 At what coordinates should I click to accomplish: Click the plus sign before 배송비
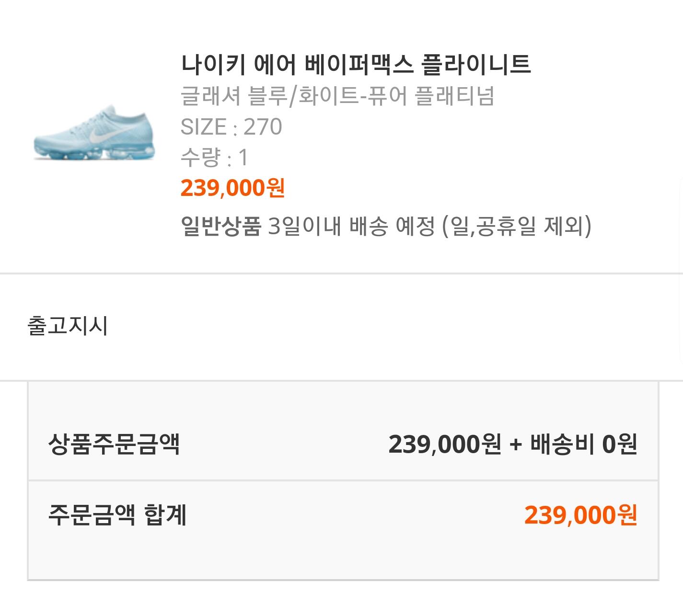(515, 445)
